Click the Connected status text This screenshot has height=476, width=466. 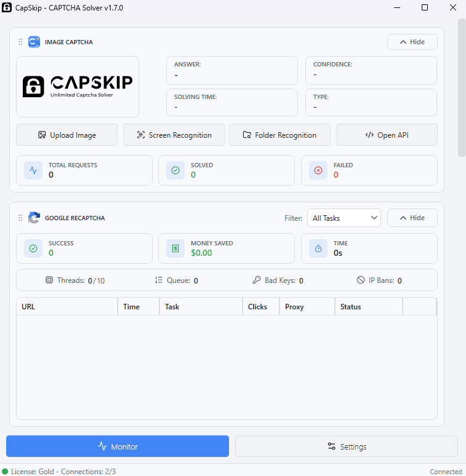pyautogui.click(x=446, y=472)
